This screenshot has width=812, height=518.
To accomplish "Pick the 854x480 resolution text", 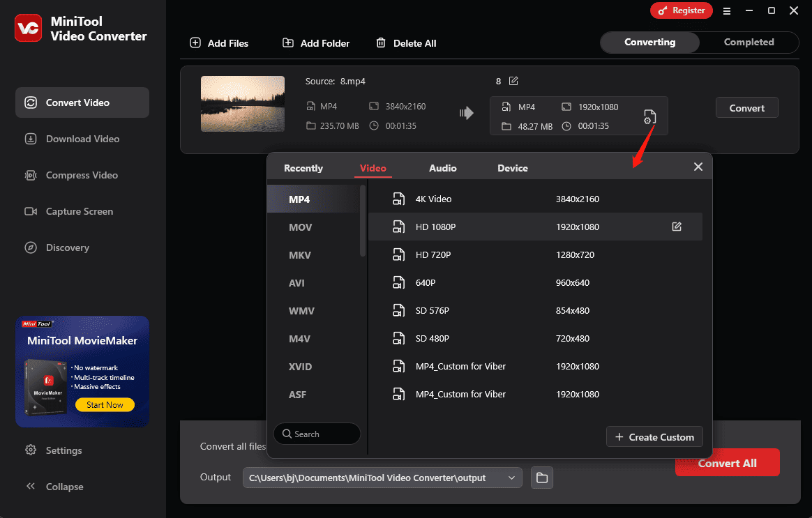I will [x=573, y=311].
